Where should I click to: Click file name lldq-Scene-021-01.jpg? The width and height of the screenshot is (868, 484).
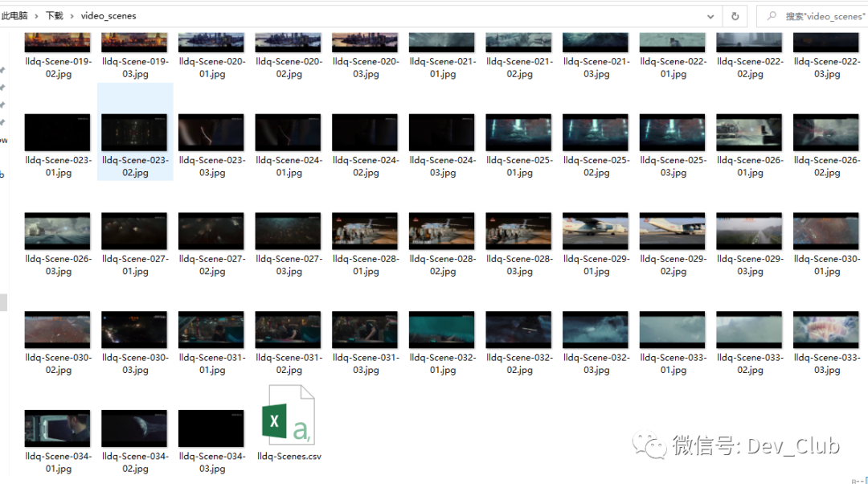point(443,68)
